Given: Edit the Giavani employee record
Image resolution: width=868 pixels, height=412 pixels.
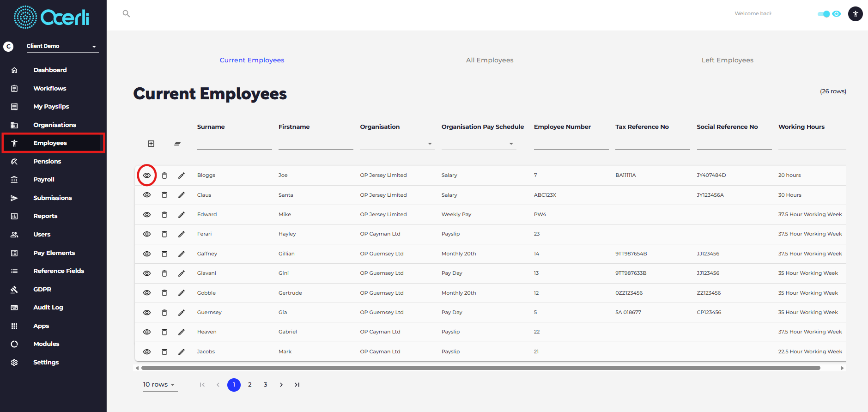Looking at the screenshot, I should [182, 273].
